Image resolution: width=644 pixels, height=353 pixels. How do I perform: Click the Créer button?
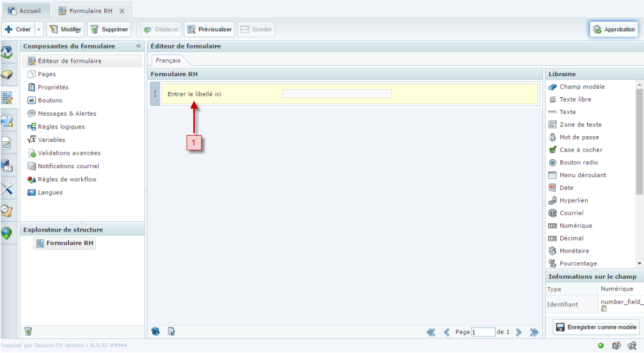click(x=18, y=29)
